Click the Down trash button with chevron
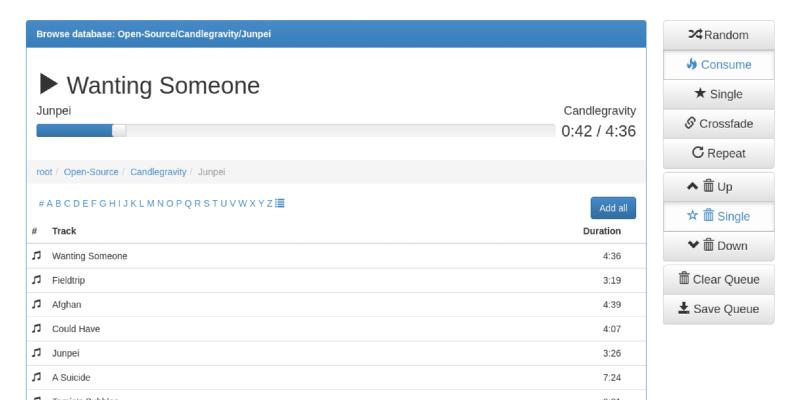The image size is (800, 400). click(x=716, y=246)
